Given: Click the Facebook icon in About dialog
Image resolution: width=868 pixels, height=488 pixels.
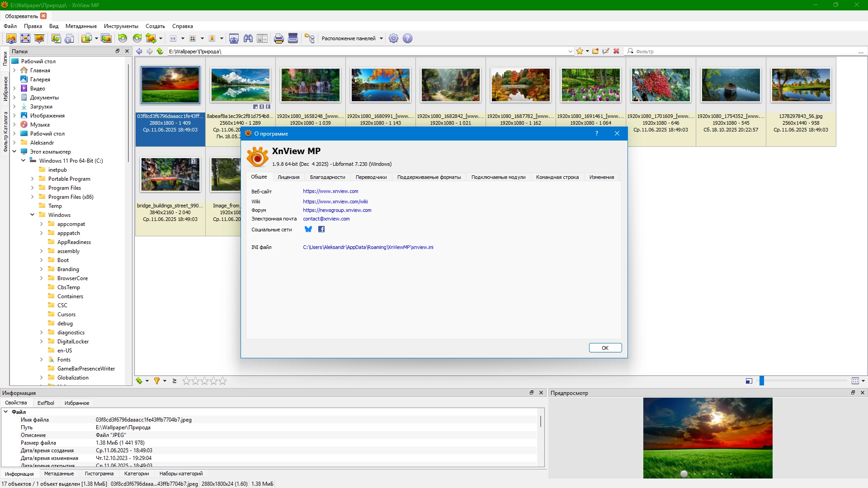Looking at the screenshot, I should click(x=321, y=229).
